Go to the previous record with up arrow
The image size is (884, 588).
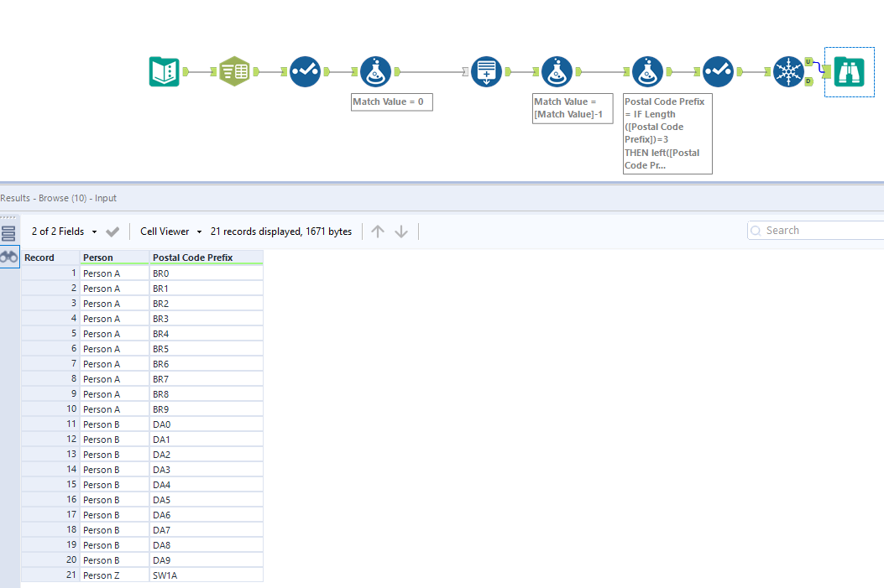point(378,232)
